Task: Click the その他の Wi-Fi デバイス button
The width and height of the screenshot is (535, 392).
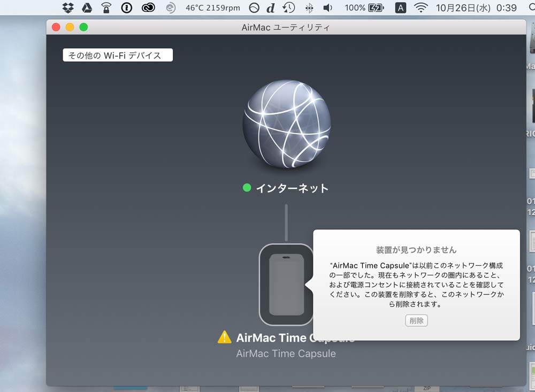Action: pyautogui.click(x=118, y=55)
